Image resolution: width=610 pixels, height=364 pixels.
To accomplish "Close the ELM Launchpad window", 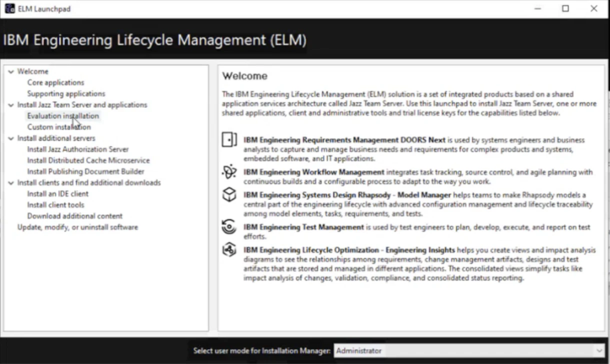I will [594, 8].
